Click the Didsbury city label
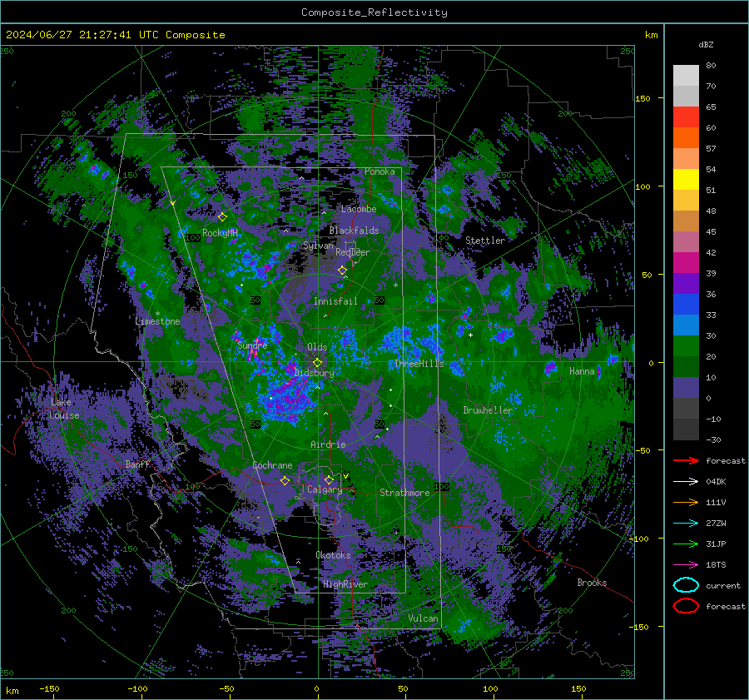 tap(315, 373)
